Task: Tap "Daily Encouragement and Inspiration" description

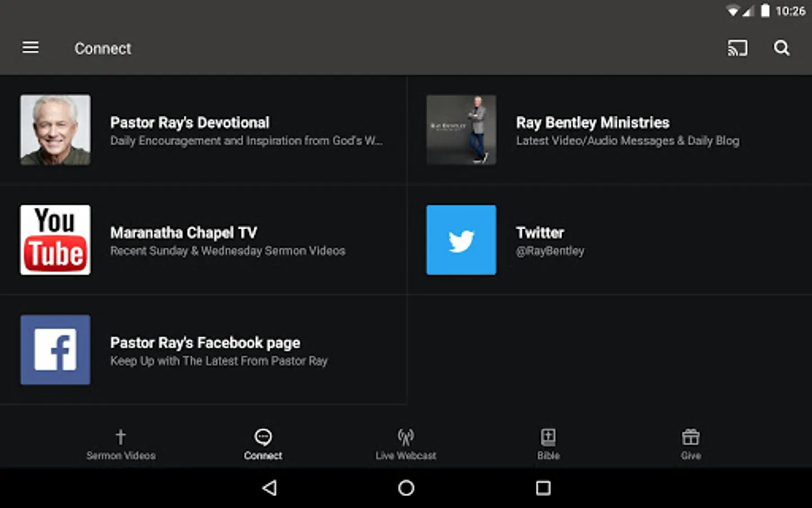Action: click(x=246, y=141)
